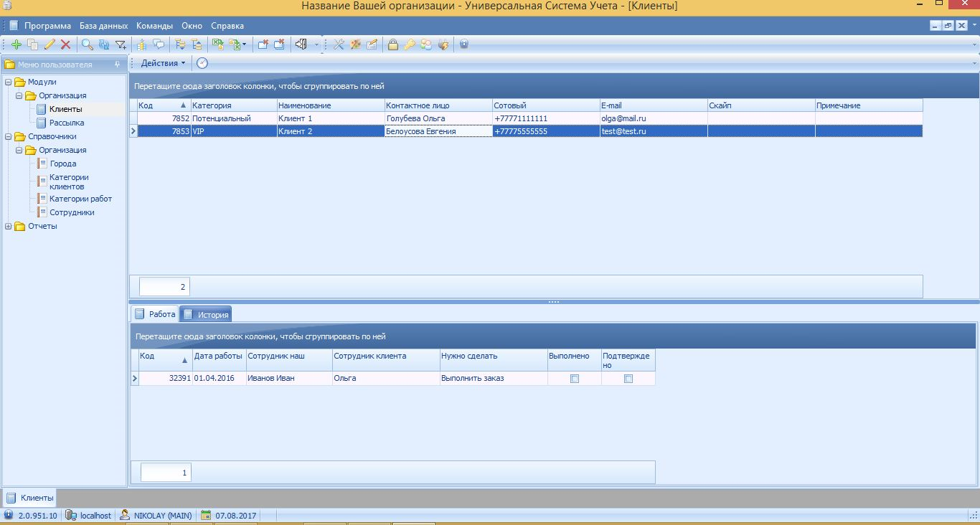Click the date 07.08.2017 in status bar
The width and height of the screenshot is (980, 525).
pyautogui.click(x=230, y=516)
